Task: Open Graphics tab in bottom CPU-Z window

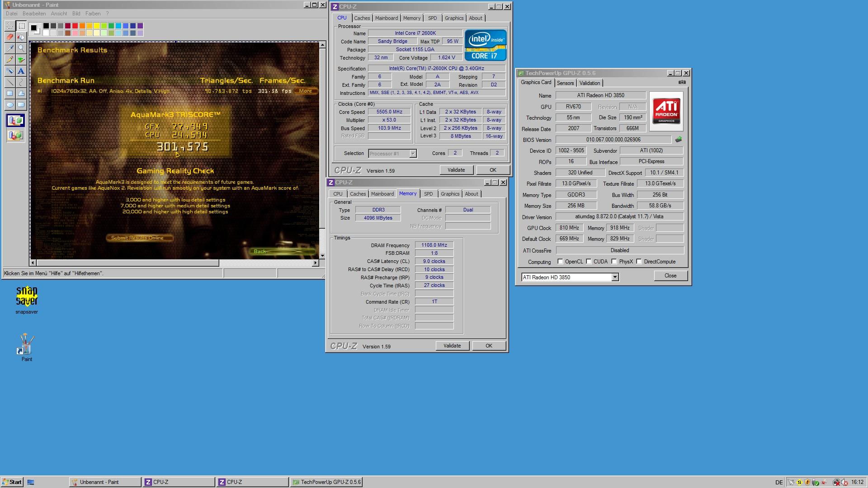Action: click(x=450, y=194)
